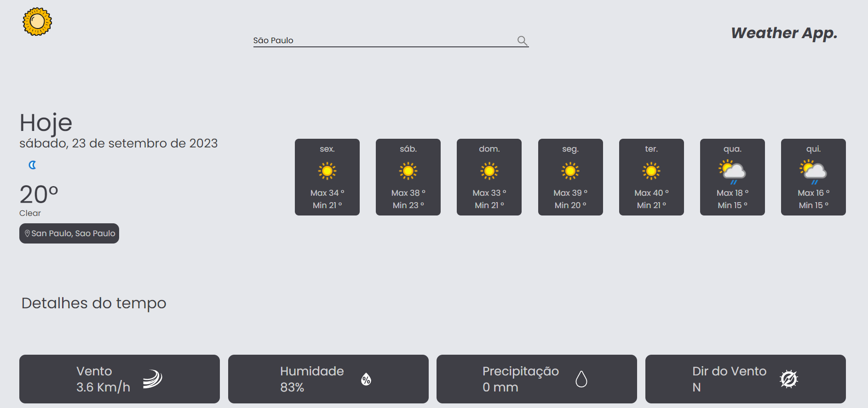Click Max 34 ° on sex. card

pos(327,193)
